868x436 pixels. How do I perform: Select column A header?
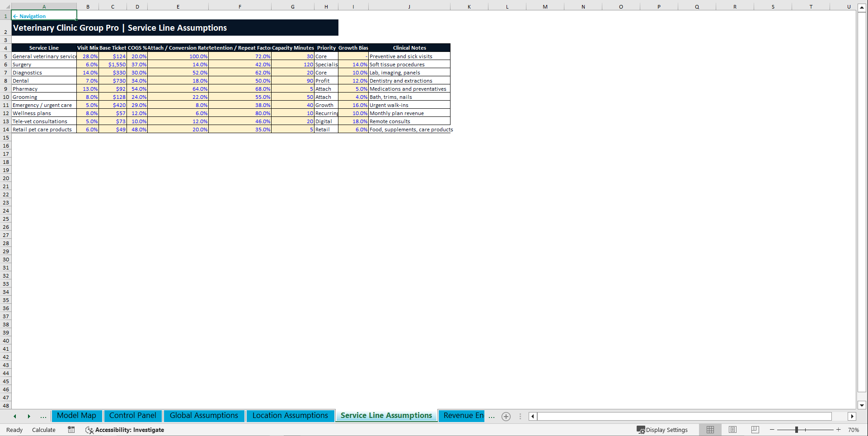click(44, 7)
